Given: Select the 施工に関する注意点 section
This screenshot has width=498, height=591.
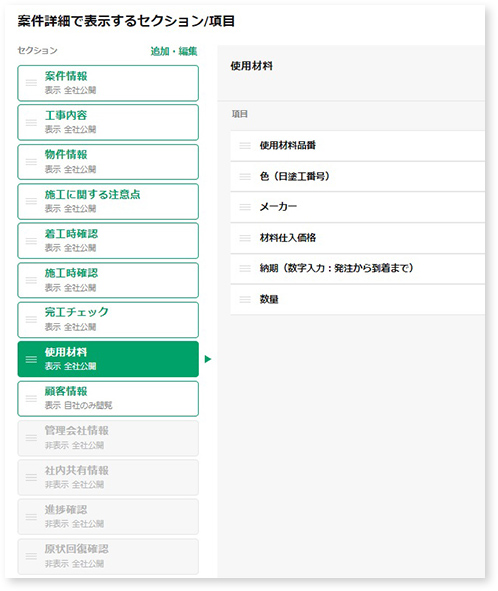Looking at the screenshot, I should (x=108, y=201).
